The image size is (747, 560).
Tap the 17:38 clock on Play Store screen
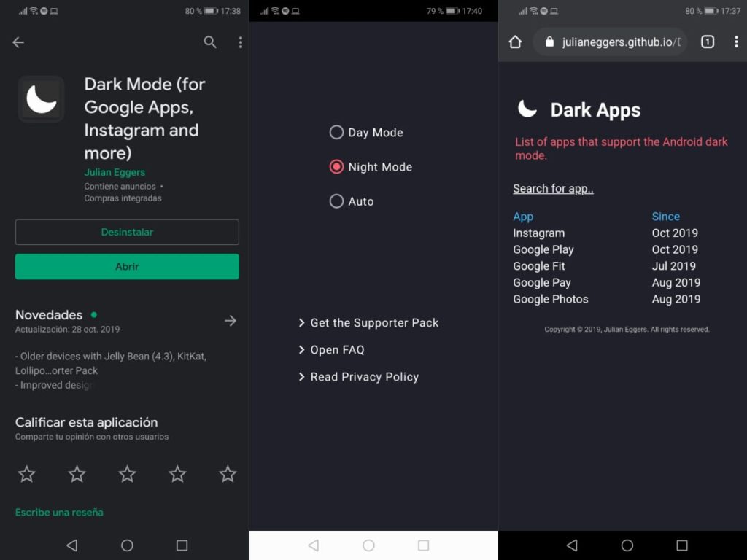(x=231, y=11)
